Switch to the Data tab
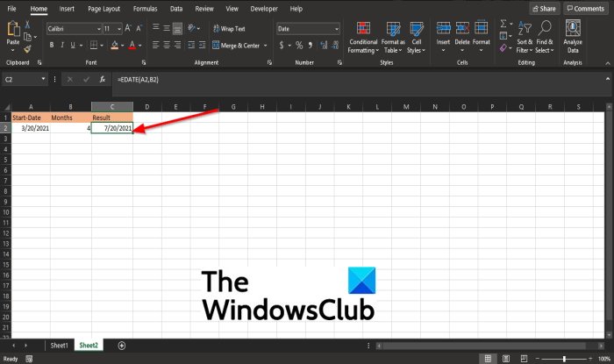The width and height of the screenshot is (614, 364). click(176, 9)
